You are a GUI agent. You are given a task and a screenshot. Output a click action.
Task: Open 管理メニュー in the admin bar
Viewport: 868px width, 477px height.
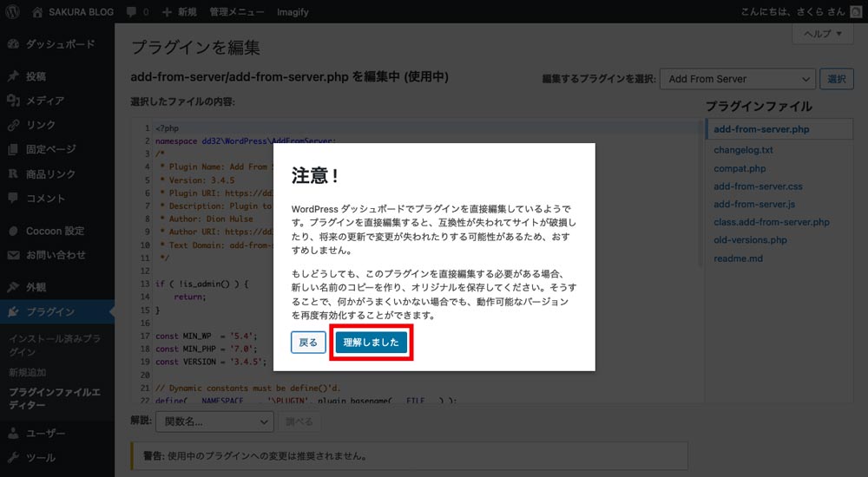point(236,12)
